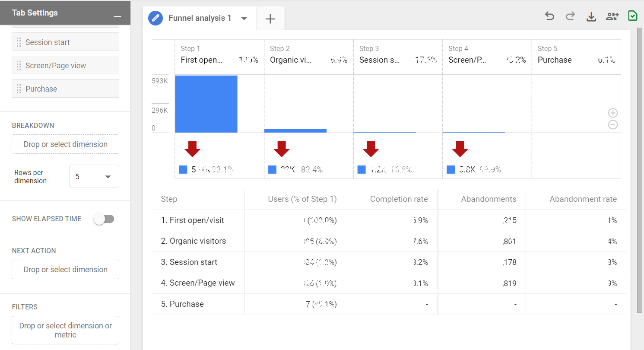644x350 pixels.
Task: Click the Next Action dimension field
Action: [x=65, y=270]
